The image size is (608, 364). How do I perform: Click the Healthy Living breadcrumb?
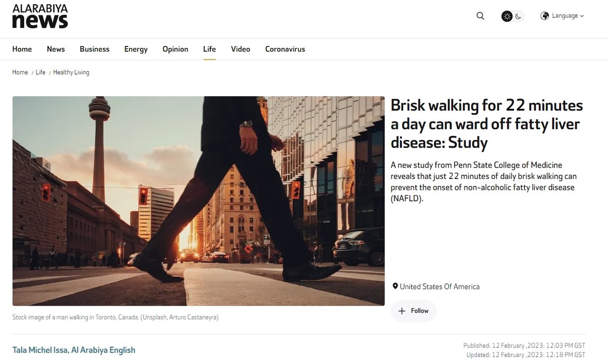[x=71, y=73]
